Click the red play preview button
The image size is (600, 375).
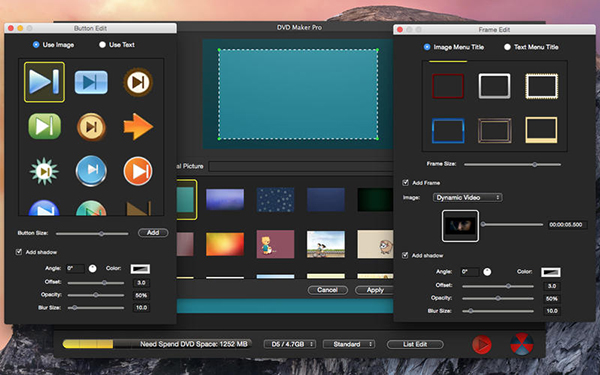pyautogui.click(x=482, y=344)
